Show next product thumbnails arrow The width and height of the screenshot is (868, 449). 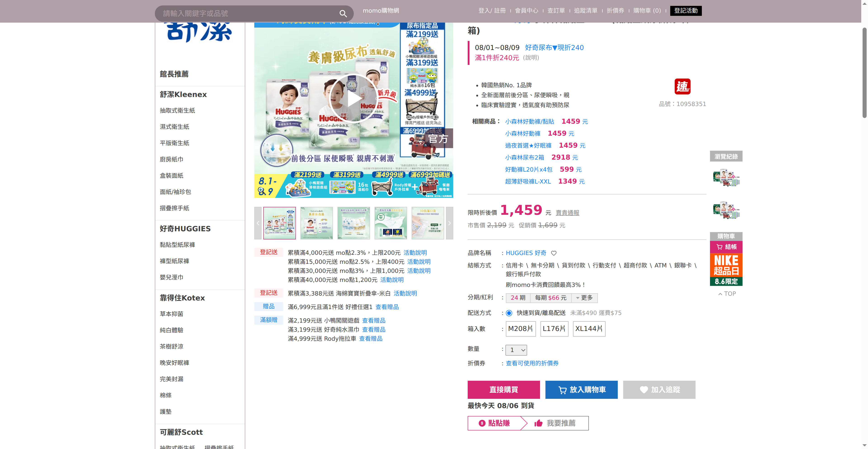[x=450, y=223]
